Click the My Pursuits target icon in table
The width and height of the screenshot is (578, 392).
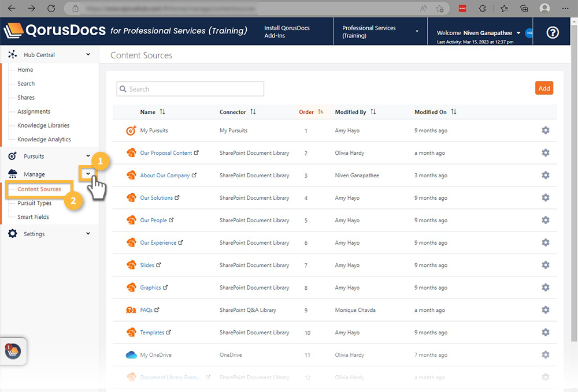point(131,130)
